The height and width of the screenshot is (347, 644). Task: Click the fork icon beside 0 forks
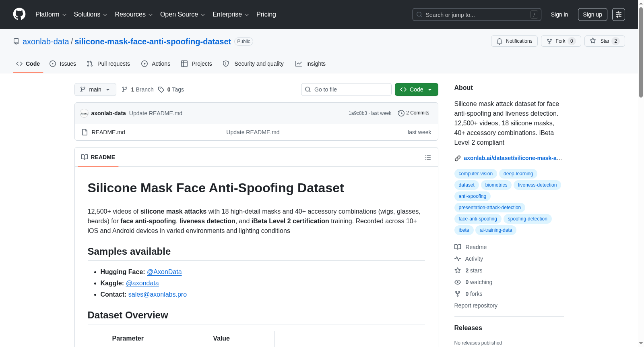click(458, 294)
